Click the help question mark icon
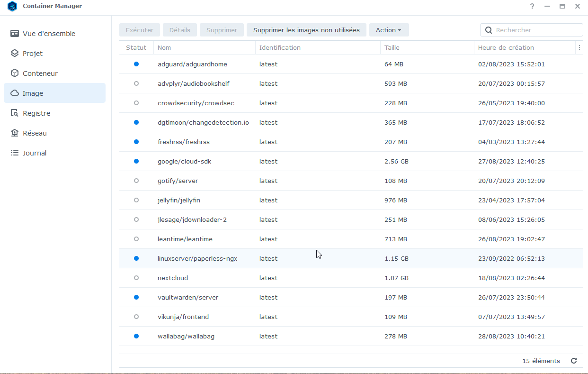 [x=532, y=6]
